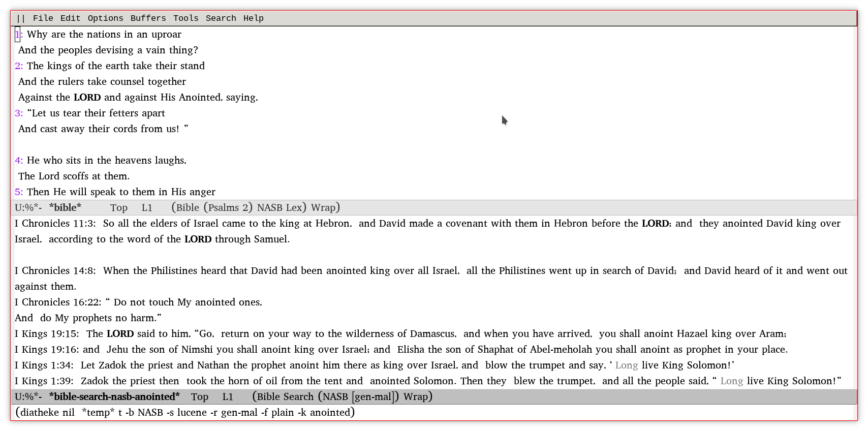Open the Help menu
The image size is (868, 431).
pyautogui.click(x=253, y=18)
